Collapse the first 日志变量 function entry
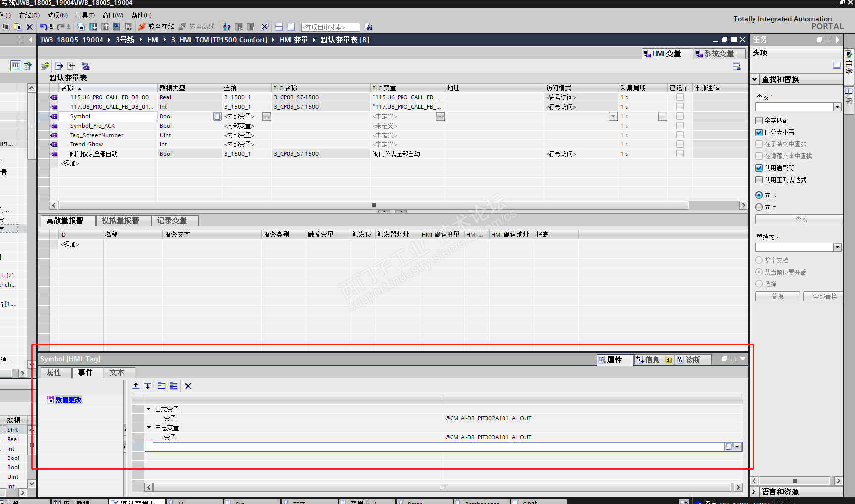855x504 pixels. click(x=149, y=409)
